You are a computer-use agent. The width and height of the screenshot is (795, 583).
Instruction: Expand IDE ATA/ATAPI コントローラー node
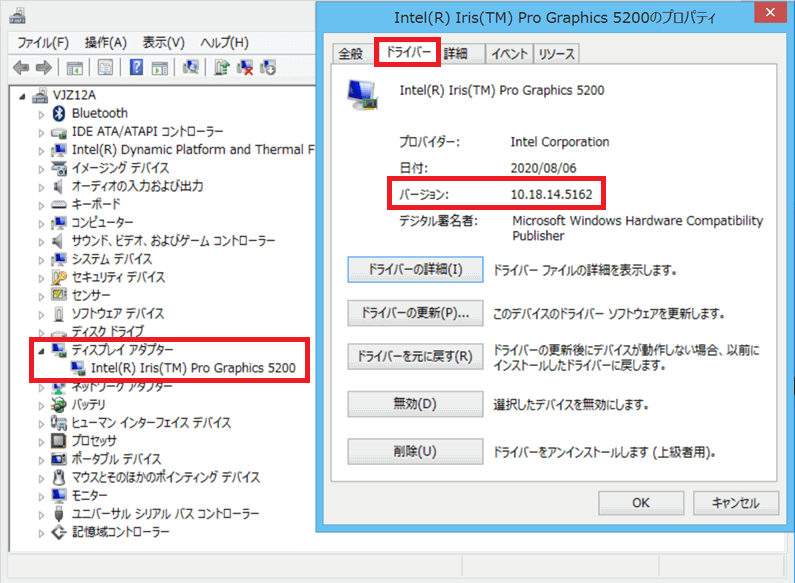click(41, 133)
